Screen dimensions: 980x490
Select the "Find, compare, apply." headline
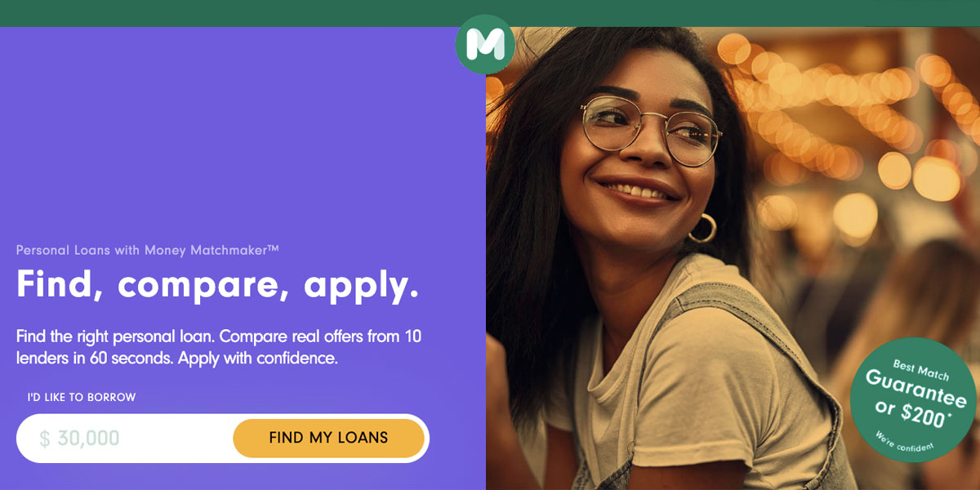217,285
